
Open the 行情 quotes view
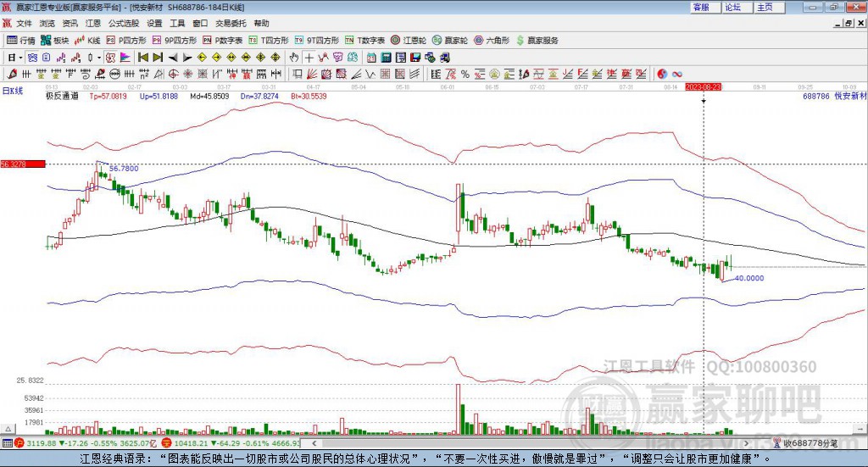(21, 40)
